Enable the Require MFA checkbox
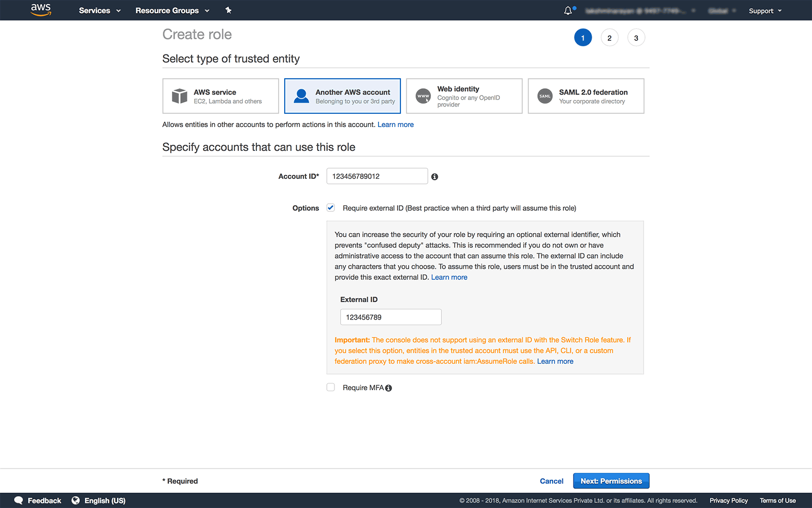Viewport: 812px width, 508px height. pyautogui.click(x=331, y=388)
